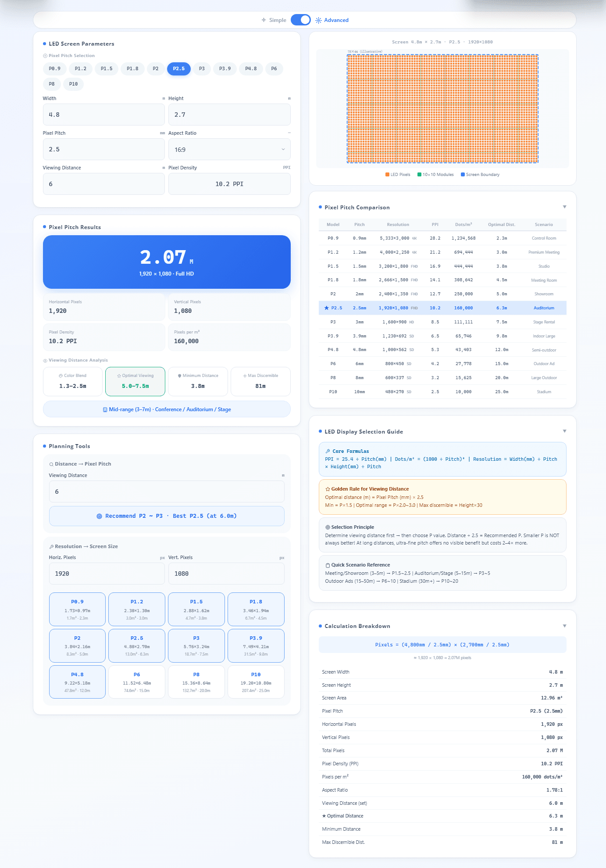Open the Aspect Ratio 16:9 dropdown
Viewport: 606px width, 868px height.
(229, 150)
